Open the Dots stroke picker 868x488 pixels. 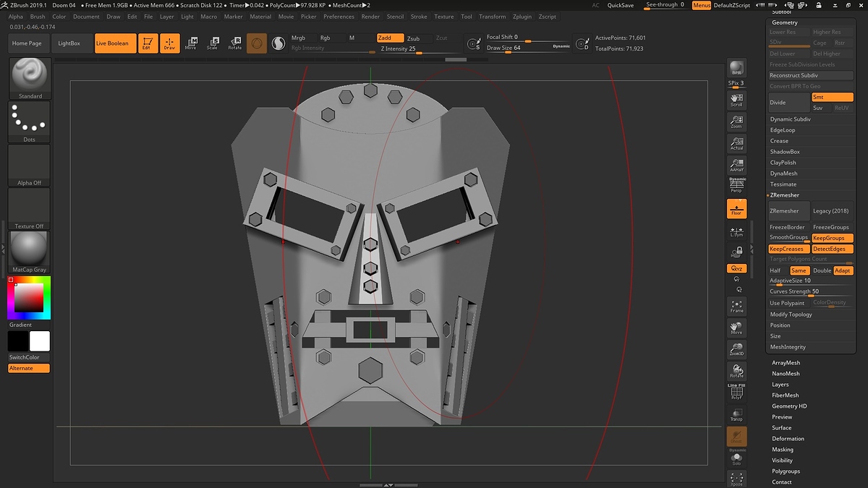(30, 121)
